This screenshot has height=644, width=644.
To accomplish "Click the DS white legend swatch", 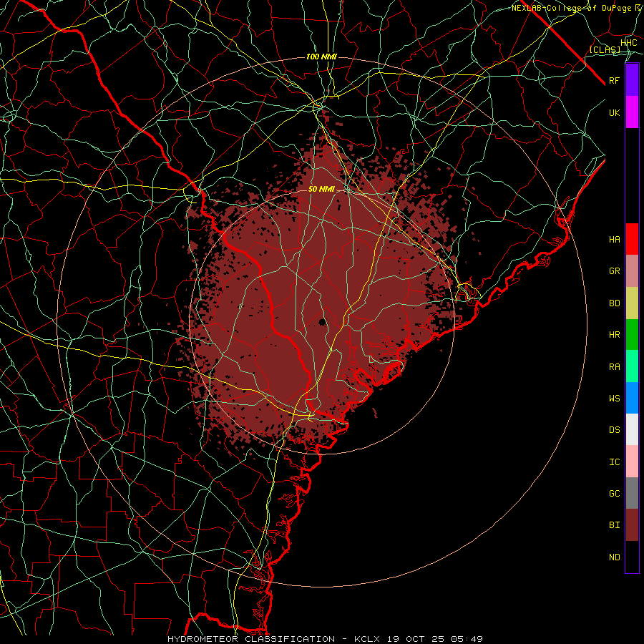I will (632, 429).
